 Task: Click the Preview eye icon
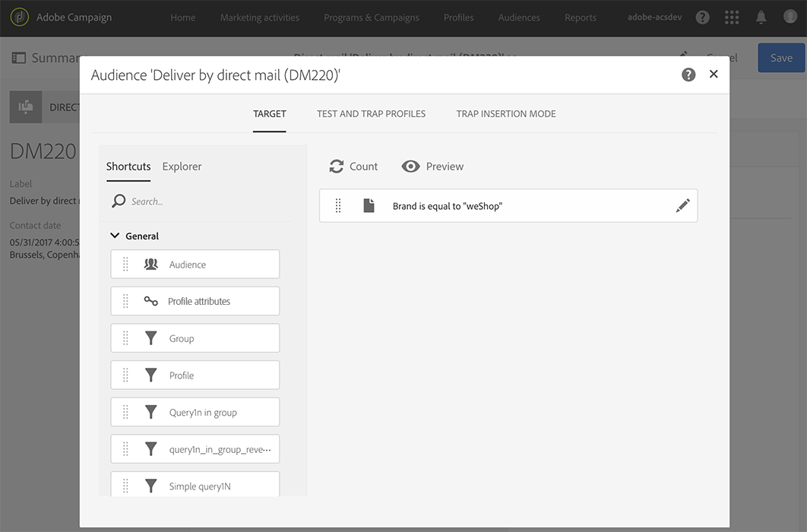coord(411,166)
